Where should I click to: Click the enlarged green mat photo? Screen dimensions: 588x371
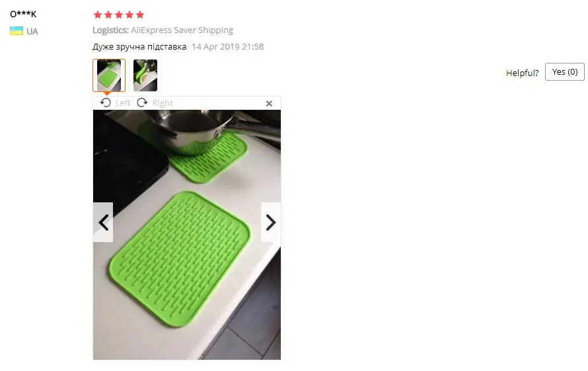point(187,235)
